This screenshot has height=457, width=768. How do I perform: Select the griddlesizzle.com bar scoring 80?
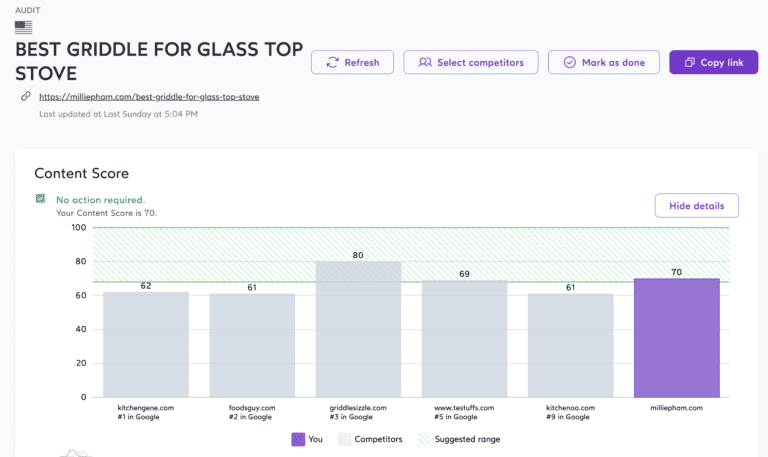pyautogui.click(x=358, y=329)
